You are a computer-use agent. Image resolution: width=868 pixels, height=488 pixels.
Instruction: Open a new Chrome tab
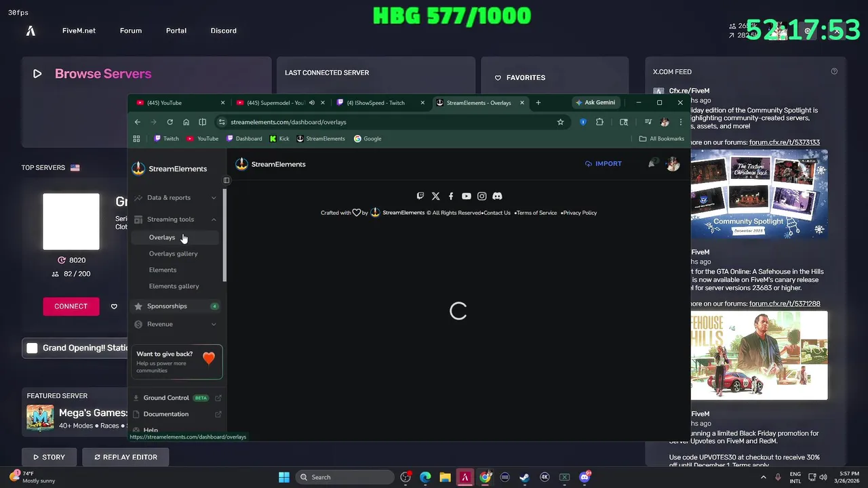(538, 103)
